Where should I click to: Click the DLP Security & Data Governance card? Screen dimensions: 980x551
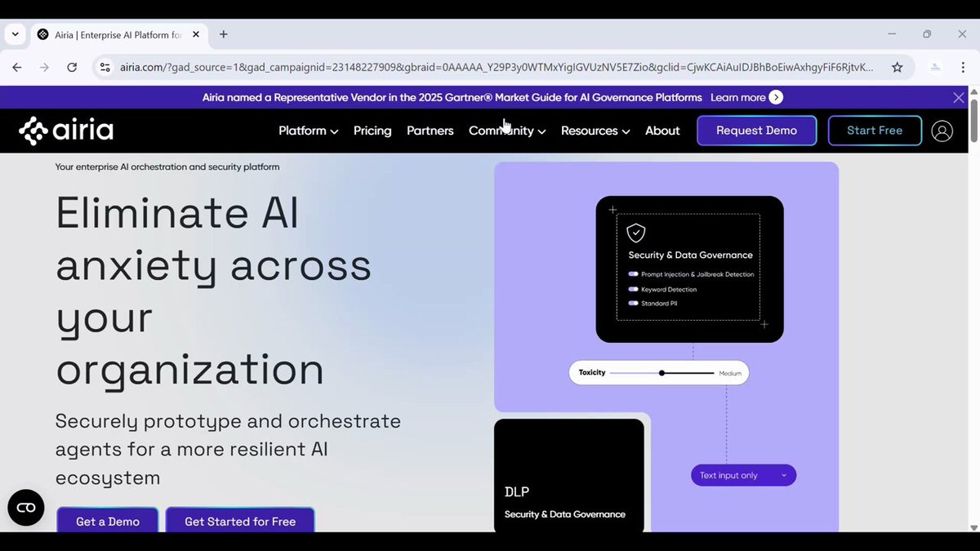pyautogui.click(x=569, y=476)
